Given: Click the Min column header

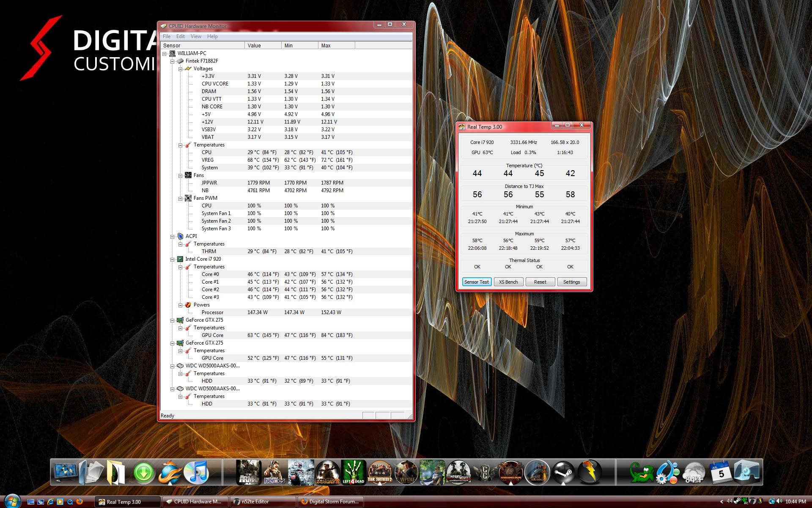Looking at the screenshot, I should click(x=300, y=45).
